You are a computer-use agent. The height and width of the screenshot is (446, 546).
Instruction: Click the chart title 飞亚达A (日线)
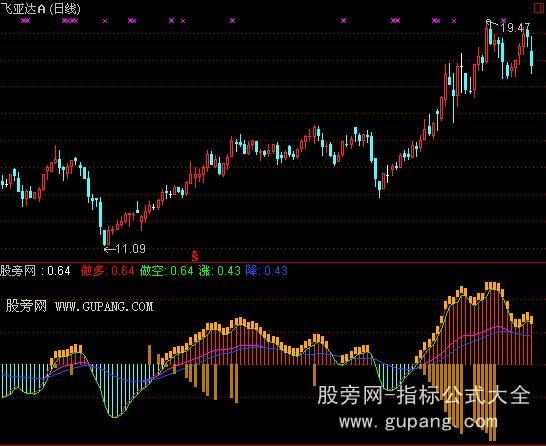point(40,8)
